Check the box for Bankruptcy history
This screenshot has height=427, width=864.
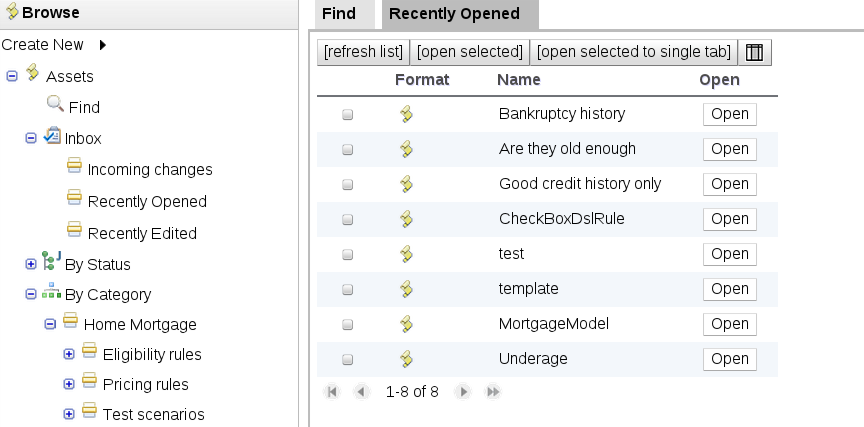tap(348, 115)
